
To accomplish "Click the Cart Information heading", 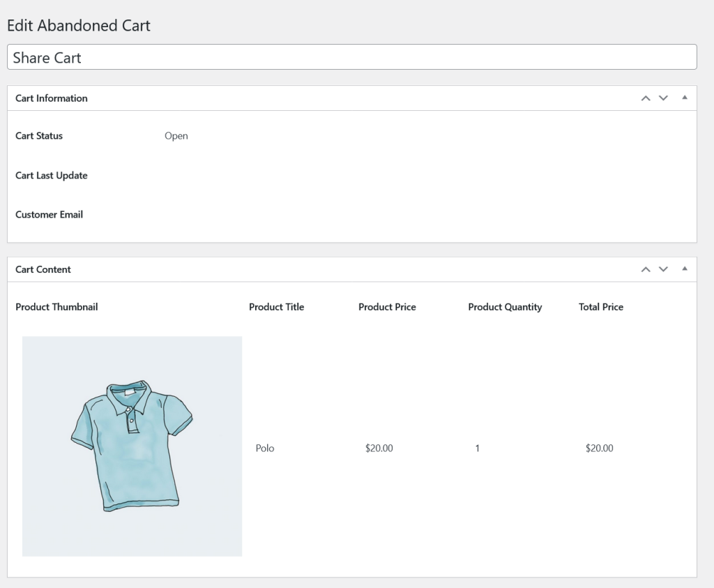I will pos(52,98).
